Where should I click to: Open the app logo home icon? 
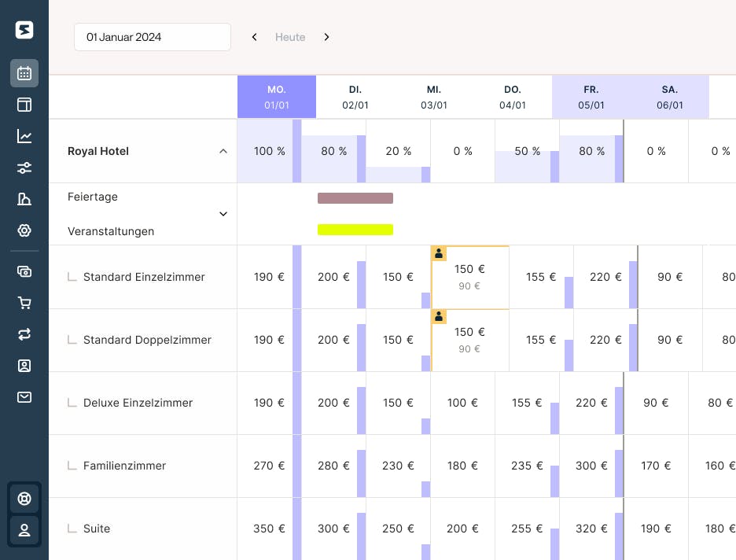coord(24,30)
